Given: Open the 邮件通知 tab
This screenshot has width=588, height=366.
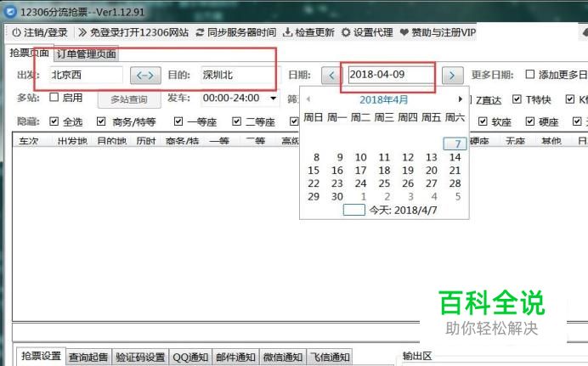Looking at the screenshot, I should click(235, 357).
